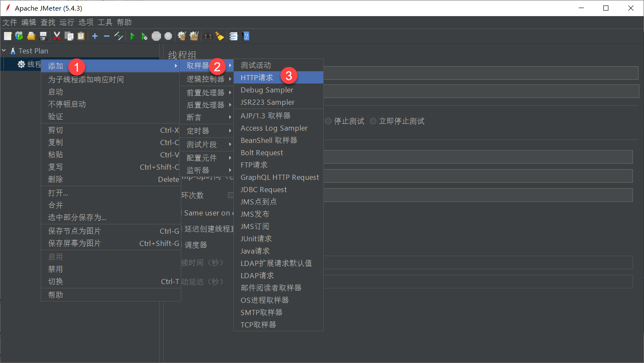Click 删除 in context menu
The height and width of the screenshot is (363, 644).
pos(111,179)
